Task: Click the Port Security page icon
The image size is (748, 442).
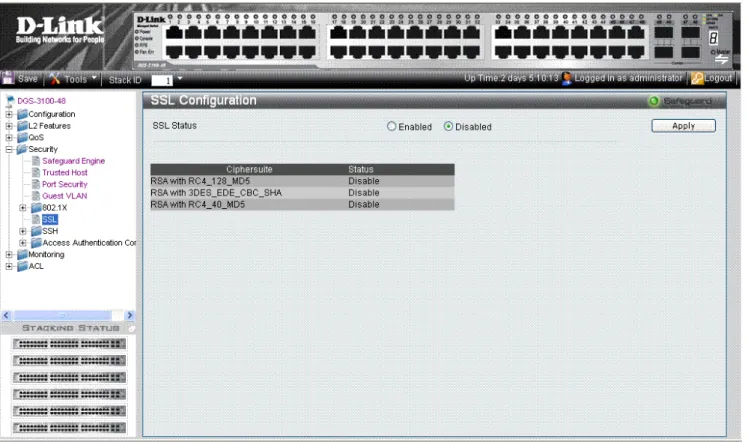Action: pos(36,184)
